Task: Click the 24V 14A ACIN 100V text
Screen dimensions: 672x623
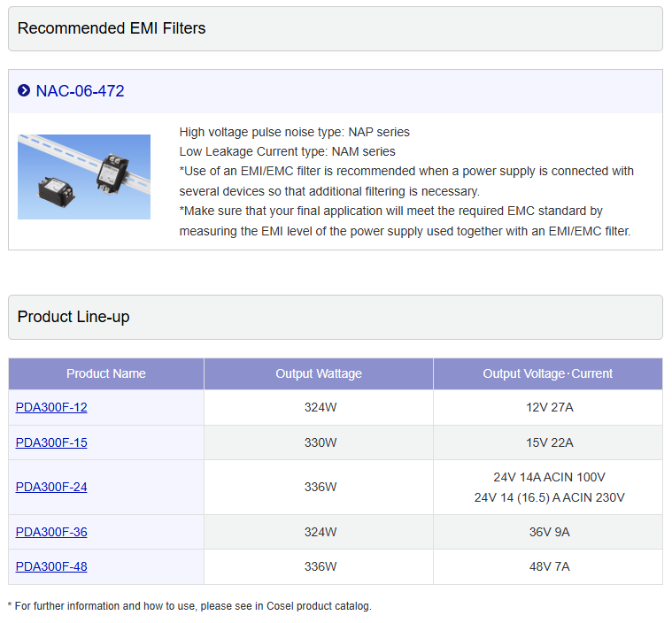Action: 548,477
